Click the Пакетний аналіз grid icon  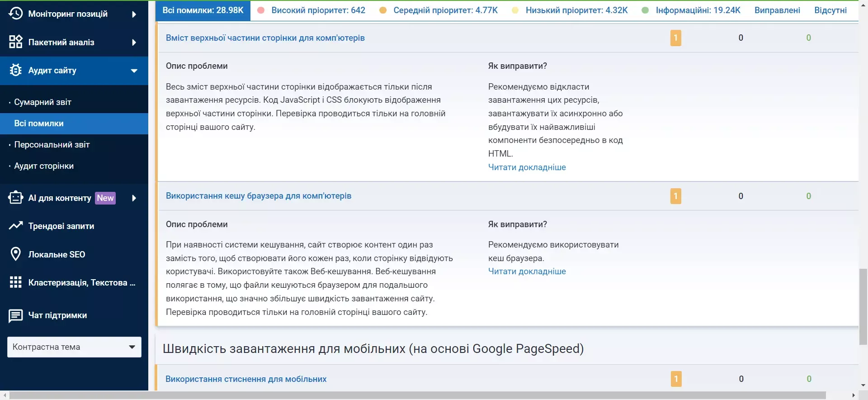[x=15, y=42]
